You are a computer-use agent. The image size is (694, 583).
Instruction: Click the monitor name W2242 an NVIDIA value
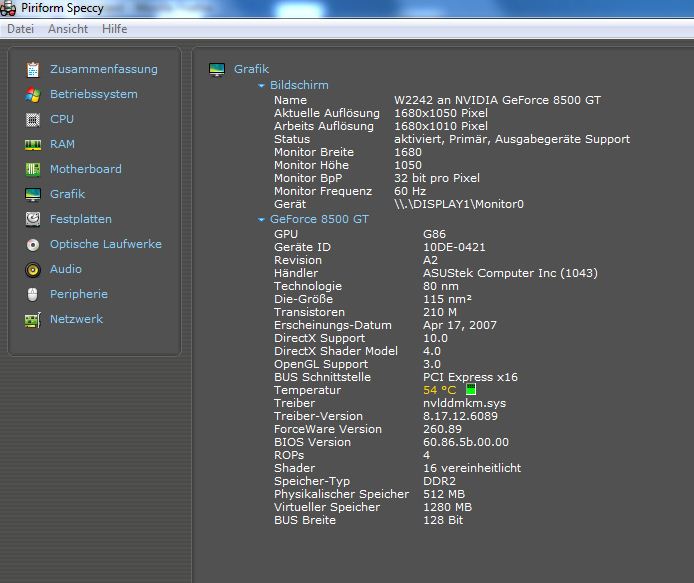coord(497,100)
